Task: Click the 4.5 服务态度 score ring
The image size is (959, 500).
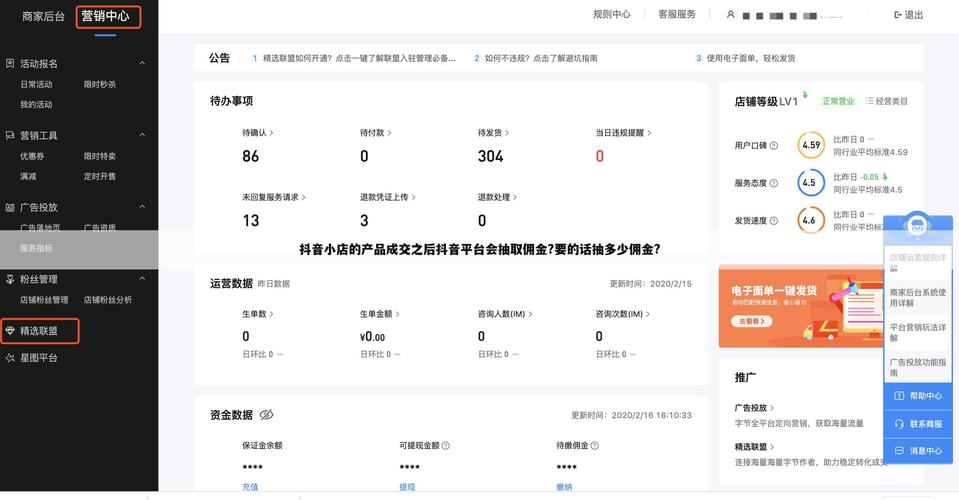Action: [811, 183]
